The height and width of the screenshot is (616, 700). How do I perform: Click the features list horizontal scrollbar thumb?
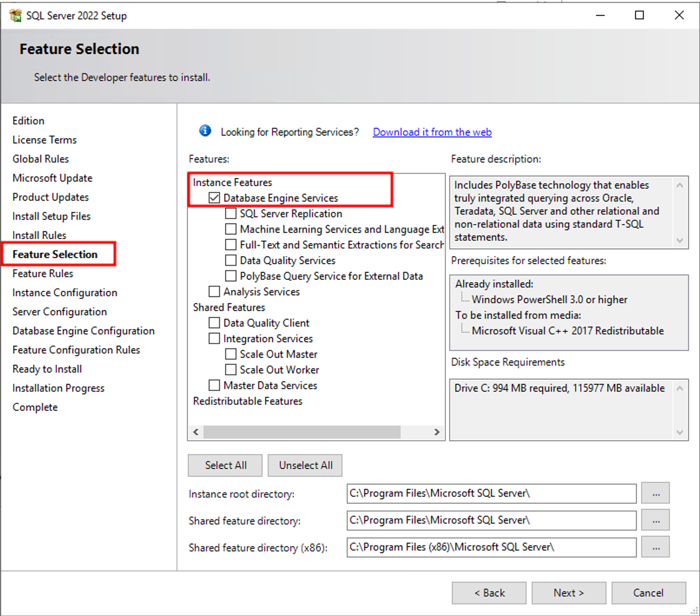302,432
